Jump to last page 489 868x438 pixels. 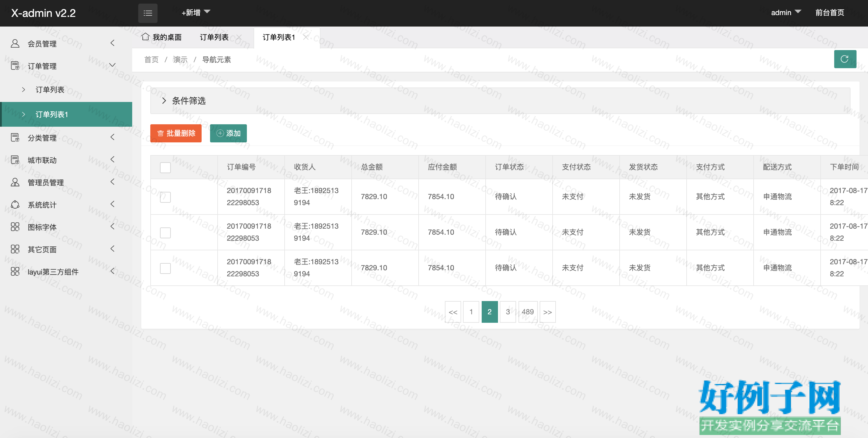tap(528, 312)
